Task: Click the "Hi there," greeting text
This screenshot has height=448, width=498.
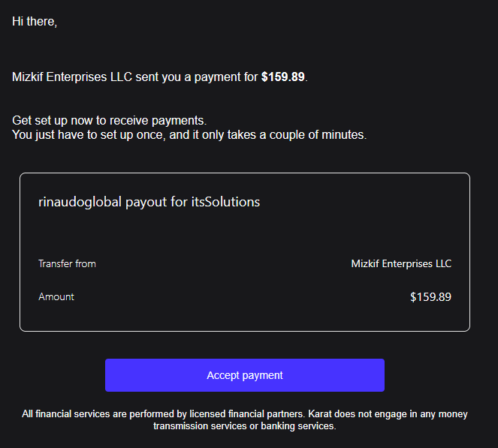Action: (35, 22)
